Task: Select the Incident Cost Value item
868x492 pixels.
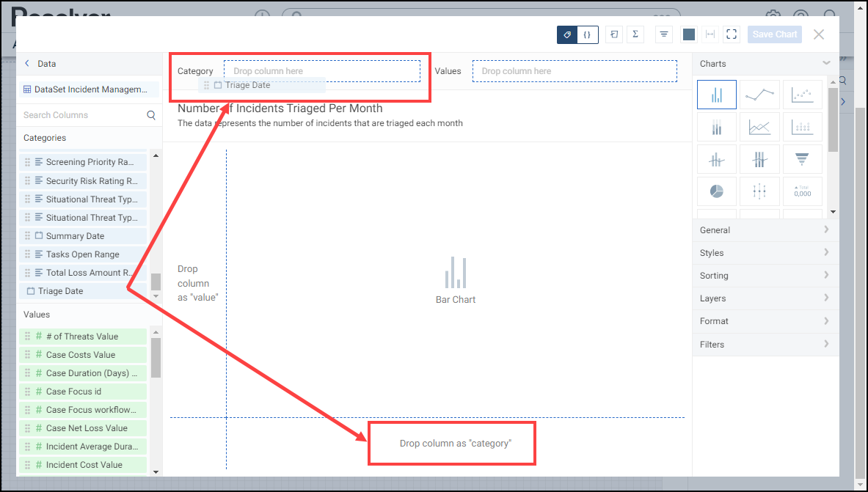Action: click(x=83, y=465)
